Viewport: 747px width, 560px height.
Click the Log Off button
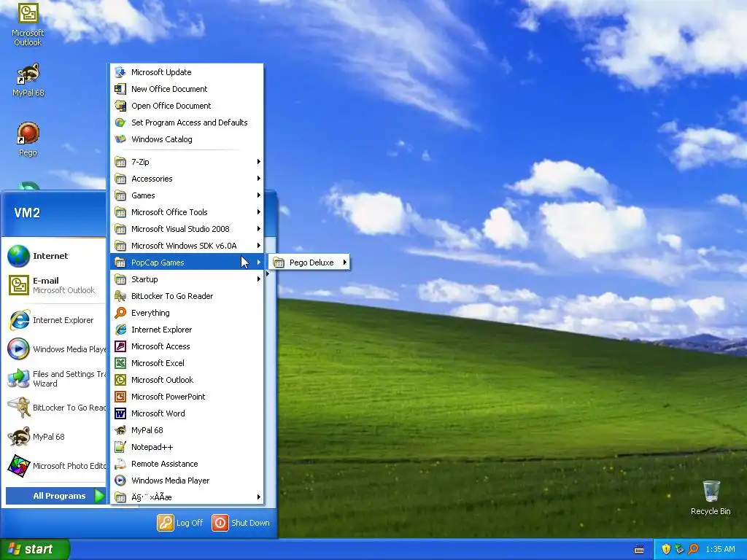(x=180, y=523)
